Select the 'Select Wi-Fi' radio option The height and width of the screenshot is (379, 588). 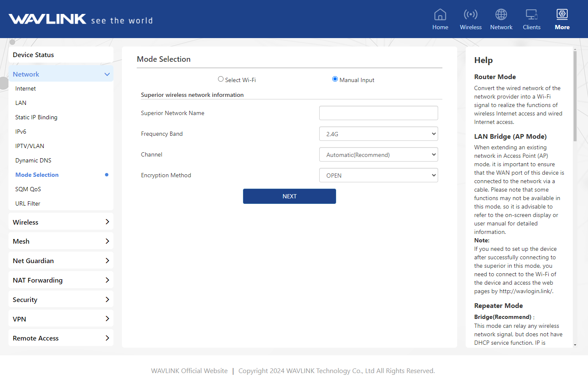click(221, 79)
